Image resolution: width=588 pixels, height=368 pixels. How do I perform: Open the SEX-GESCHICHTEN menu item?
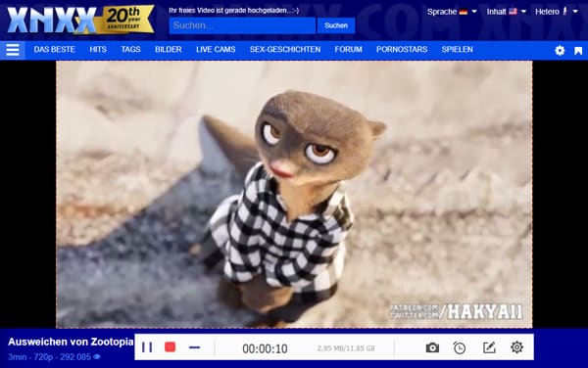285,49
